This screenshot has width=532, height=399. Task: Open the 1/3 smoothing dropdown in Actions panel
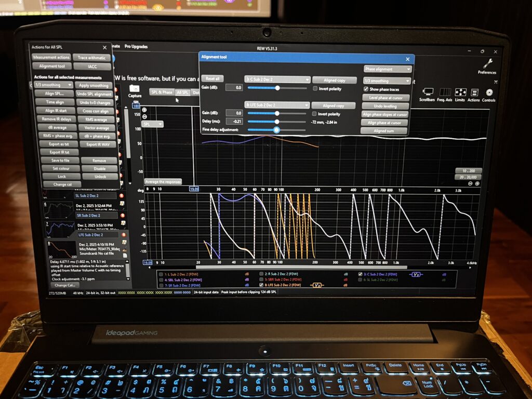coord(54,85)
